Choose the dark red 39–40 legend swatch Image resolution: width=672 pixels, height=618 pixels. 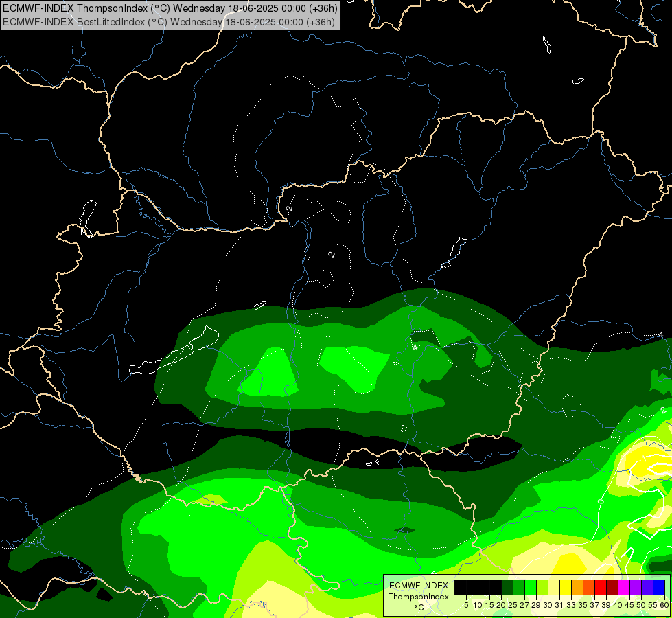pyautogui.click(x=612, y=587)
